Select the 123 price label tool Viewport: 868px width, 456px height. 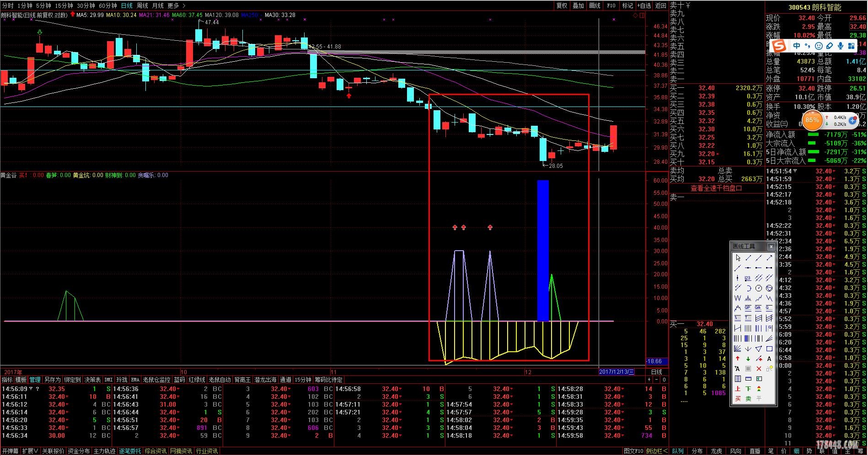[x=748, y=278]
